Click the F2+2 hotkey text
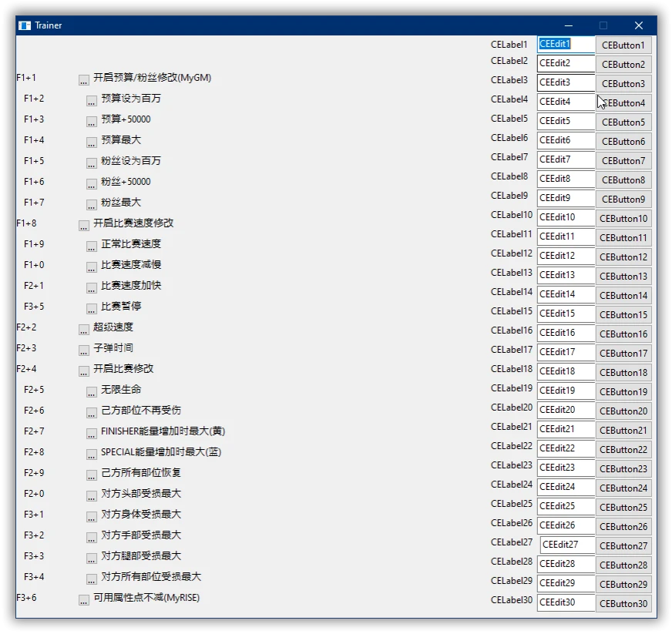 tap(26, 327)
